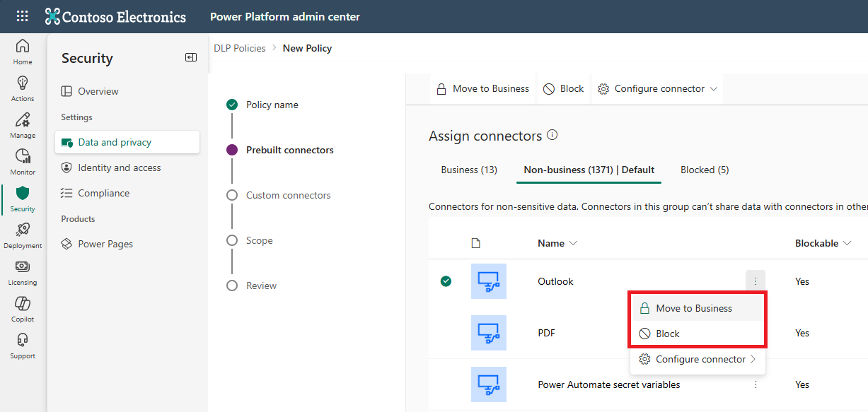Click the PDF connector icon
The image size is (868, 412).
[x=489, y=333]
